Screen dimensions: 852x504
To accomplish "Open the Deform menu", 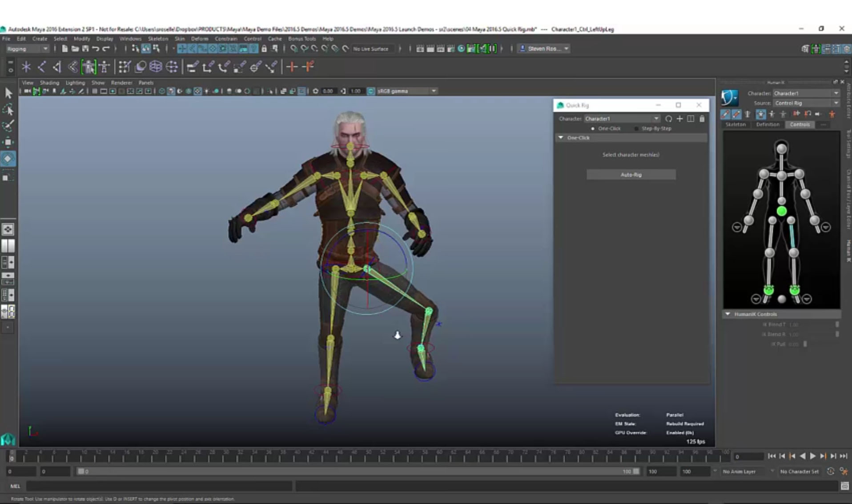I will pos(200,39).
